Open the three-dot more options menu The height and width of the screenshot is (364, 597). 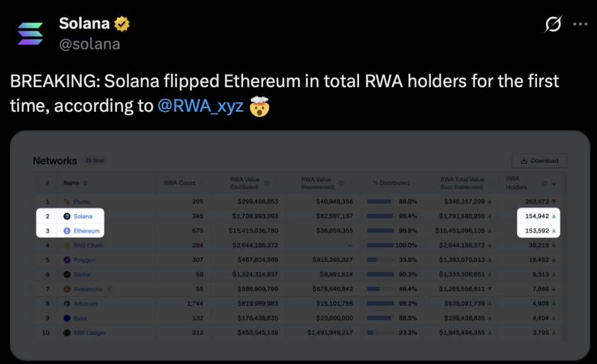click(x=581, y=24)
